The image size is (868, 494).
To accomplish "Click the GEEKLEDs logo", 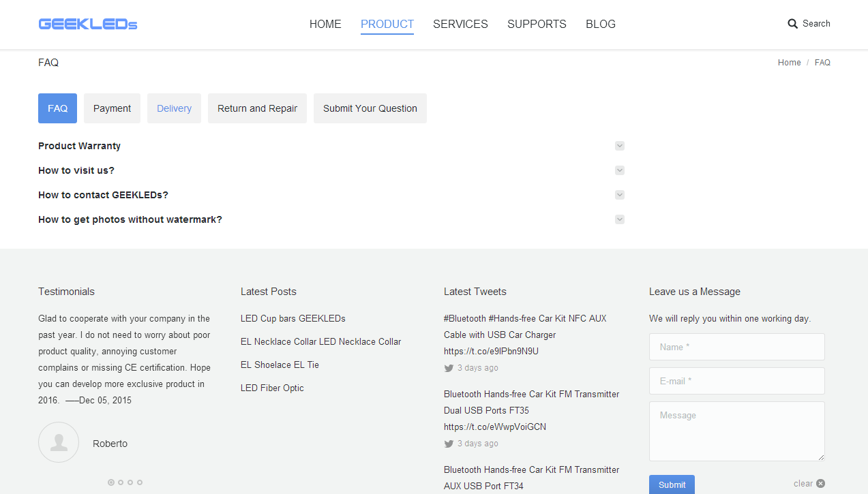I will pos(88,24).
